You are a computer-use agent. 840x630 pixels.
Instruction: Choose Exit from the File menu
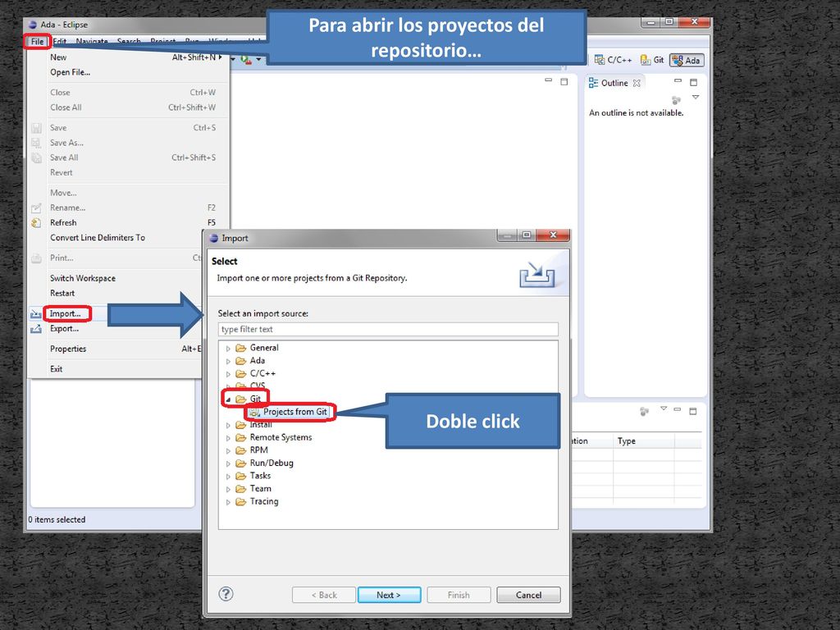coord(57,369)
